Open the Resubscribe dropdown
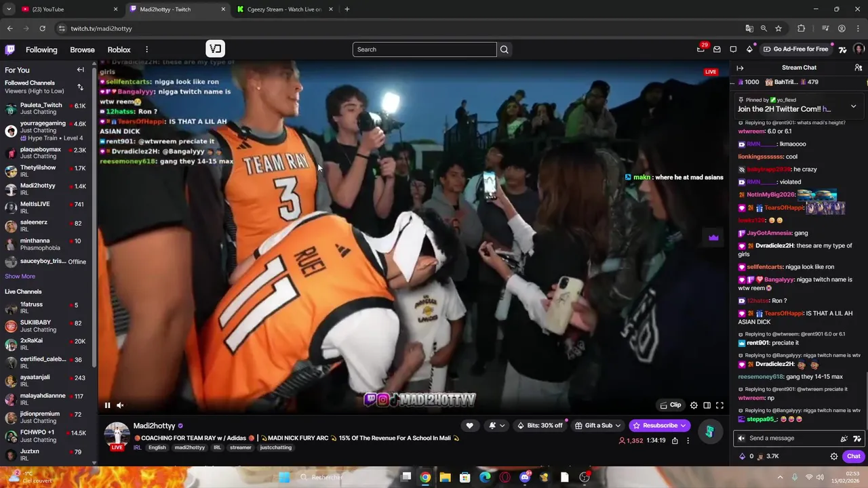The height and width of the screenshot is (488, 868). (659, 426)
